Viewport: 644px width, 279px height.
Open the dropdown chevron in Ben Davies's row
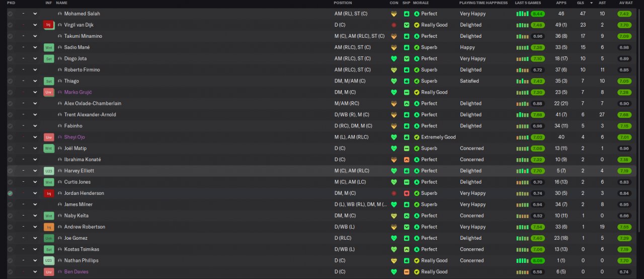coord(35,271)
